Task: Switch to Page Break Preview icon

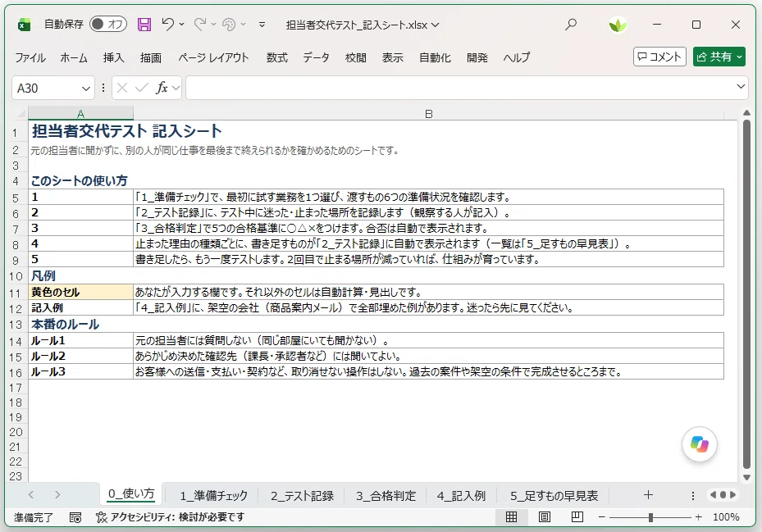Action: (x=577, y=517)
